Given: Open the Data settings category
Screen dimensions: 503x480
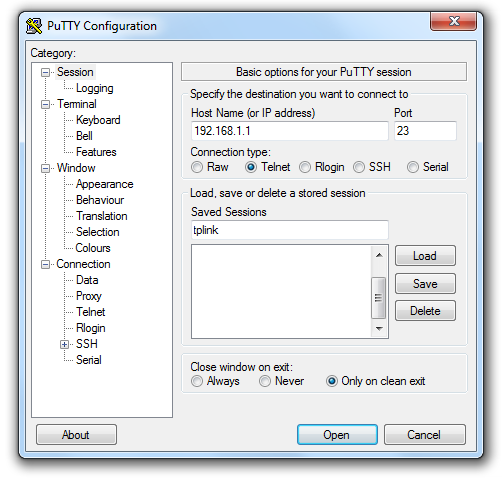Looking at the screenshot, I should (x=87, y=280).
